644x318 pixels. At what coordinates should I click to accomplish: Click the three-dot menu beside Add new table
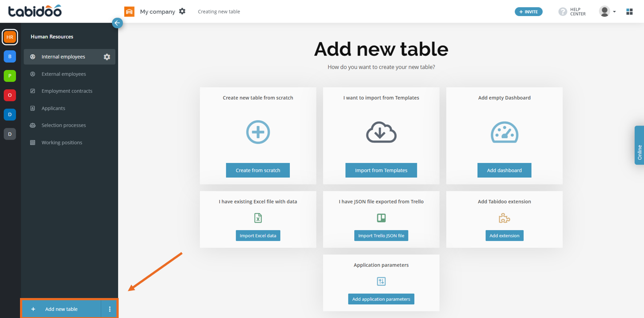click(x=110, y=309)
